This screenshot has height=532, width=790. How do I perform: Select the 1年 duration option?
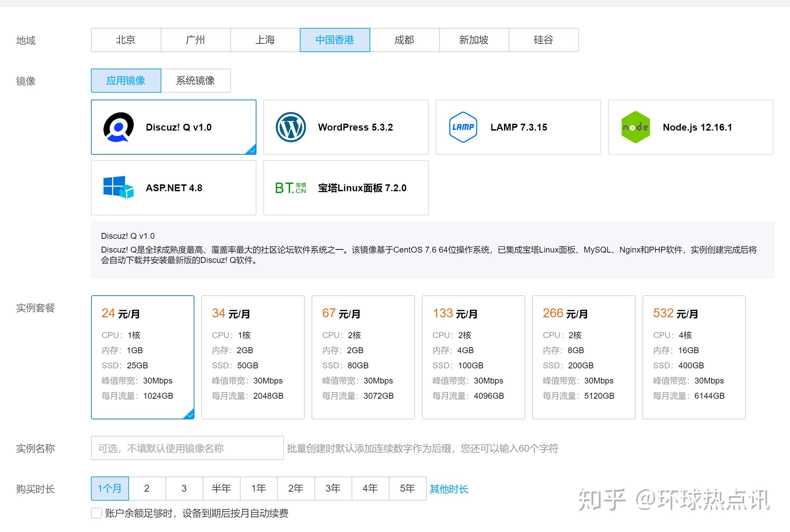259,489
